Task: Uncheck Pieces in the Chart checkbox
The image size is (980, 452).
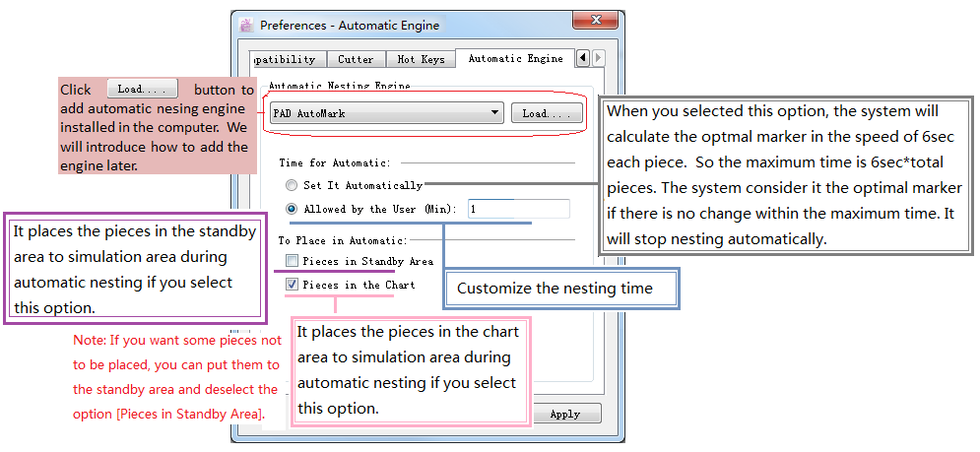Action: [x=292, y=285]
